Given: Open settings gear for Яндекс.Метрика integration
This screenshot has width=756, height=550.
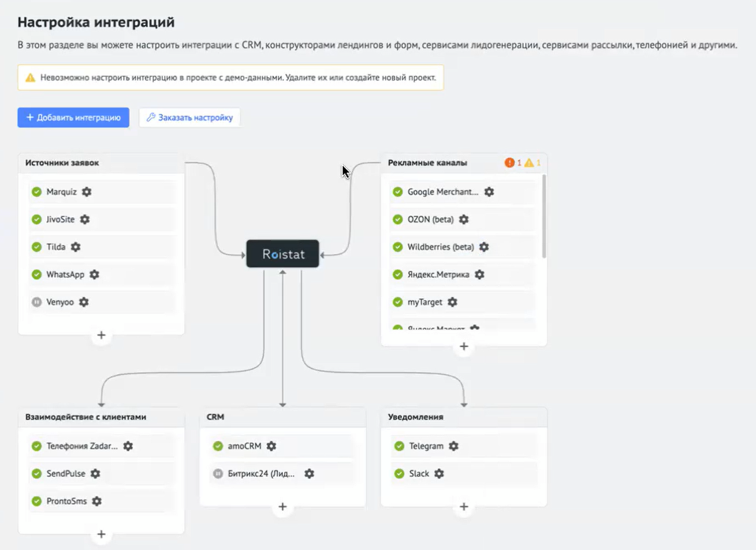Looking at the screenshot, I should click(479, 274).
